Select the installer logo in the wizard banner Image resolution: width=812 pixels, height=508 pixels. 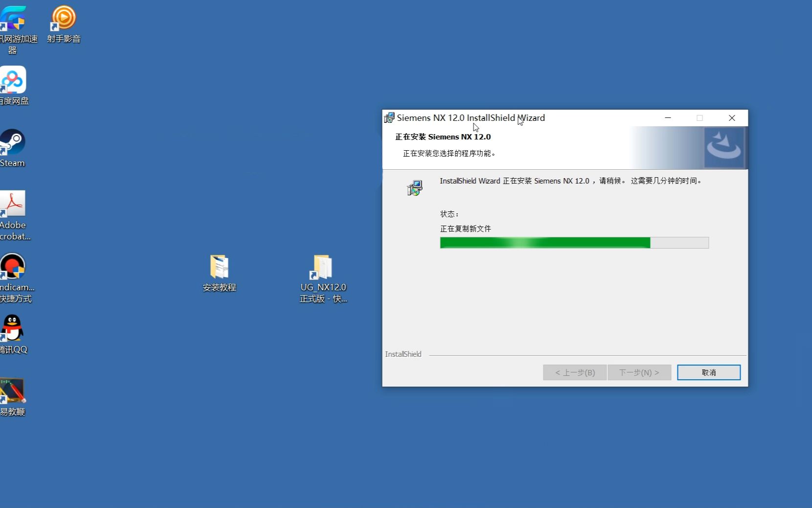pos(725,147)
